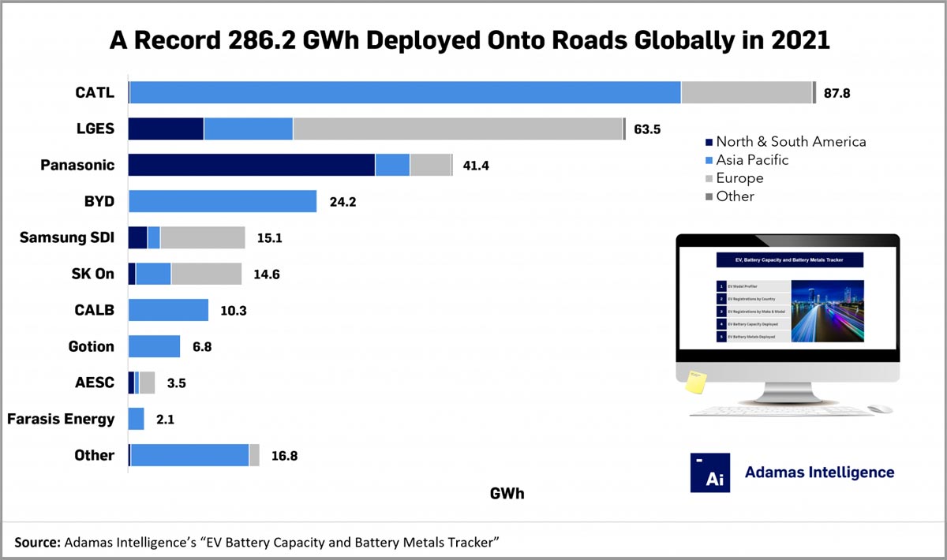This screenshot has width=947, height=560.
Task: Click the city photo on the monitor screen
Action: [x=826, y=312]
